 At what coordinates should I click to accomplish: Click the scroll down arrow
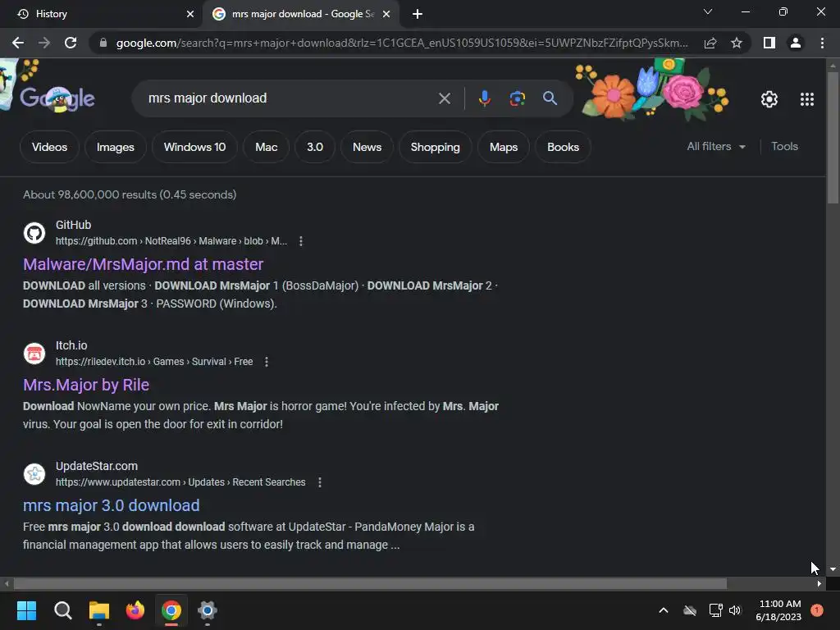[x=833, y=569]
